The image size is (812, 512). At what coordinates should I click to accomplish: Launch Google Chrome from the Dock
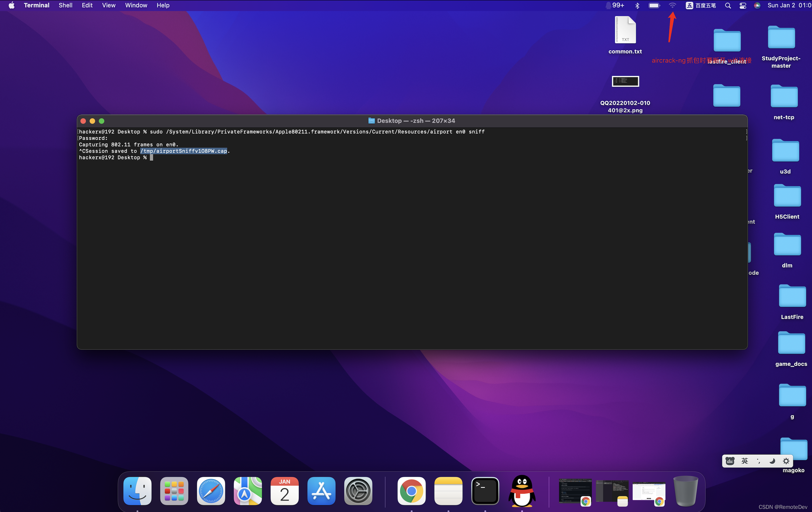[x=411, y=491]
